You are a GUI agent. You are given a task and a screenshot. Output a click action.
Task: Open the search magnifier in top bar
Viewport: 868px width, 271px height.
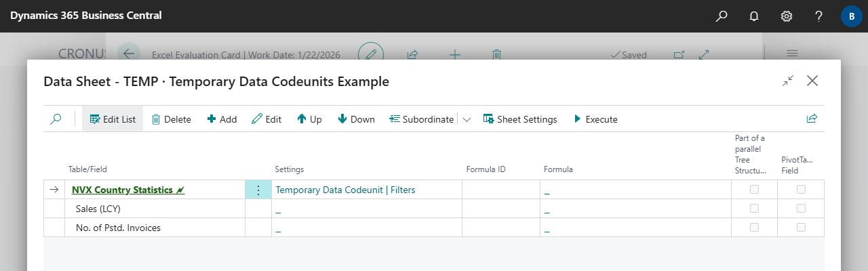coord(722,16)
